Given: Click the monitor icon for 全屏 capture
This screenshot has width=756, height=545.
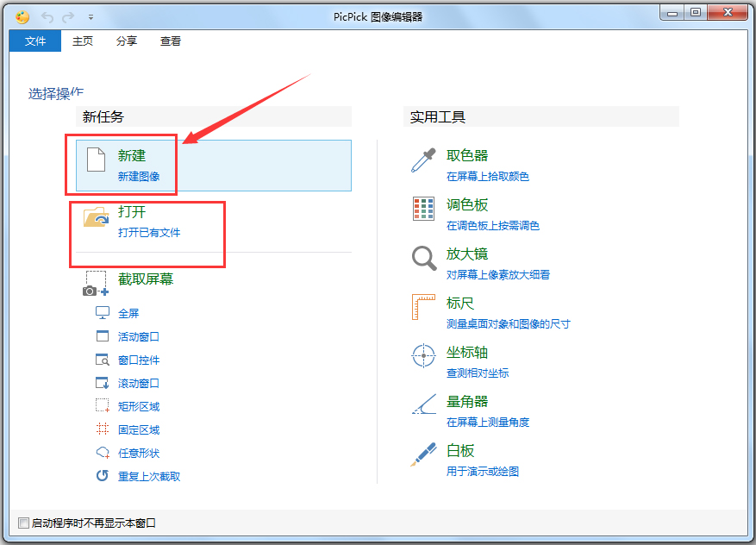Looking at the screenshot, I should click(x=103, y=313).
